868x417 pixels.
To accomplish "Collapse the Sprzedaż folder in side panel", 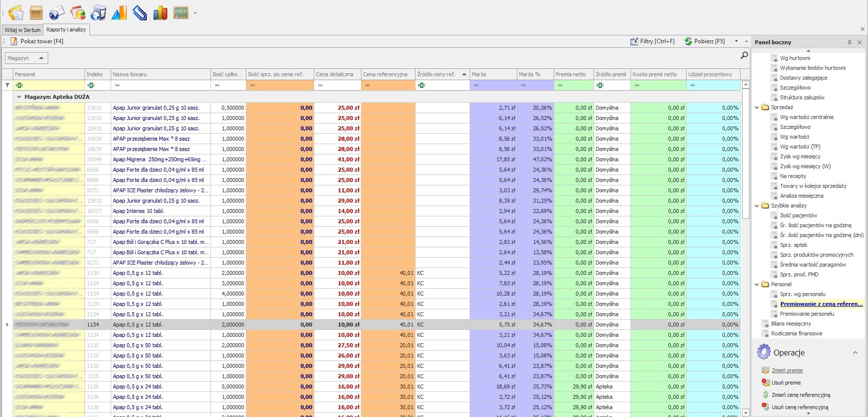I will tap(757, 107).
